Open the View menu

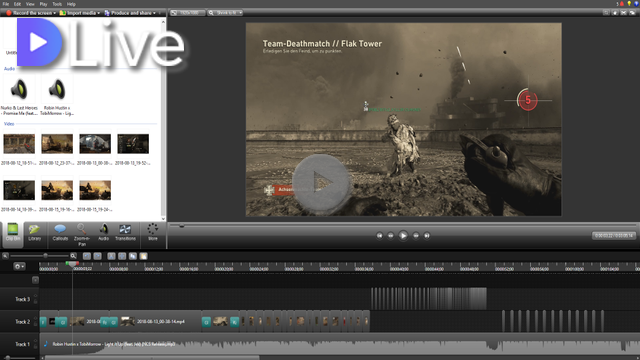[30, 4]
